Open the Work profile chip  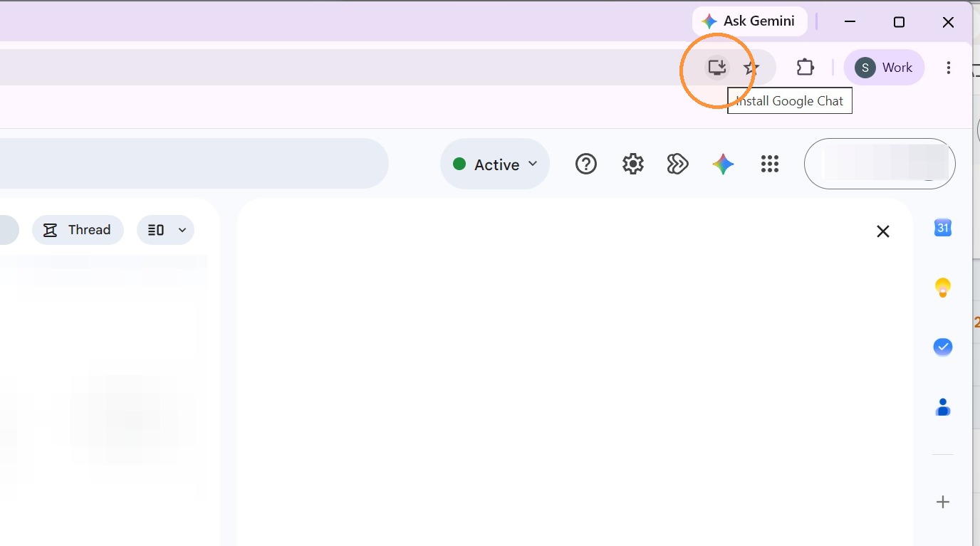pos(884,68)
